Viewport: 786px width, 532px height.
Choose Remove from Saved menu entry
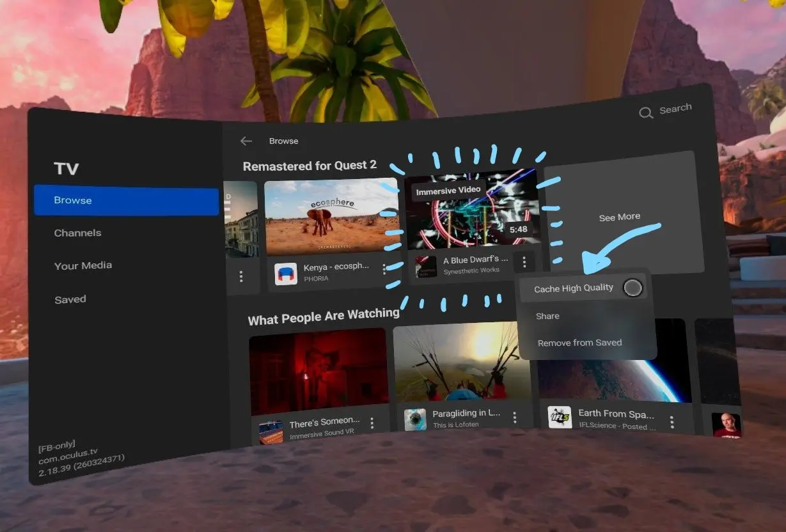[x=579, y=343]
